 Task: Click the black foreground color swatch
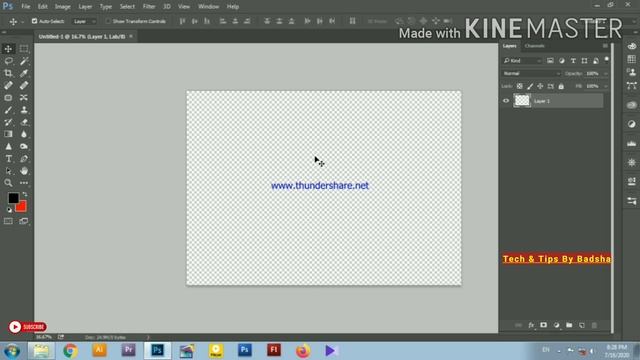13,198
